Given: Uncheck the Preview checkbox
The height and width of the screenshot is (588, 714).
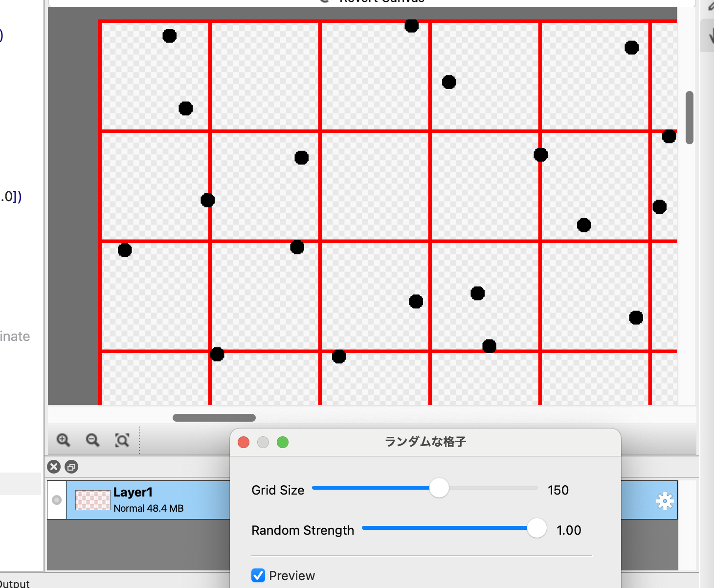Looking at the screenshot, I should pyautogui.click(x=258, y=575).
